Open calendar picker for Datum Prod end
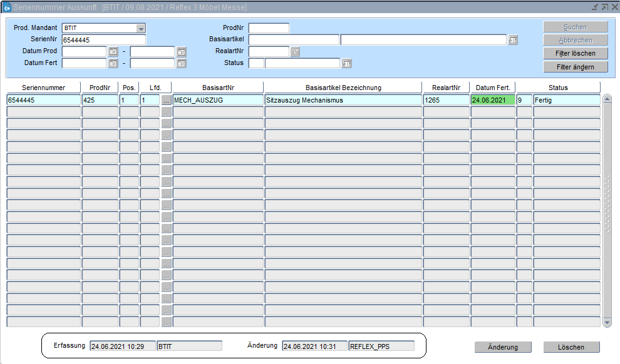 click(x=182, y=52)
